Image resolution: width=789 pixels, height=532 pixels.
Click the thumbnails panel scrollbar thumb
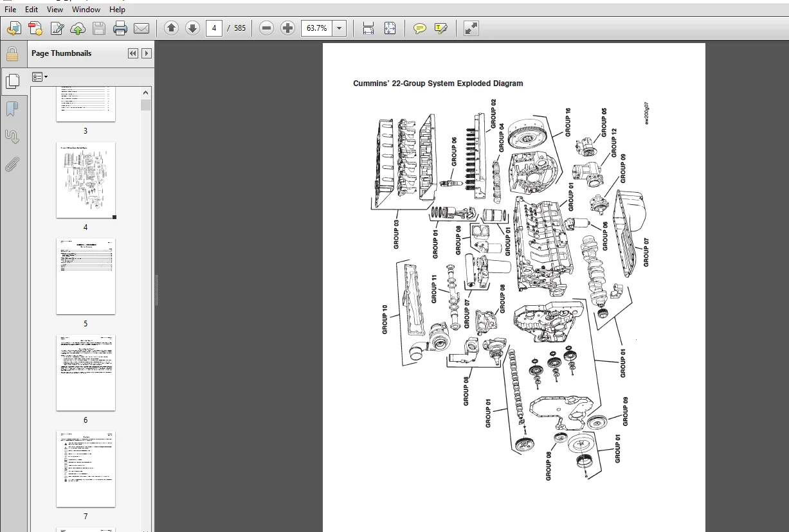click(x=146, y=105)
